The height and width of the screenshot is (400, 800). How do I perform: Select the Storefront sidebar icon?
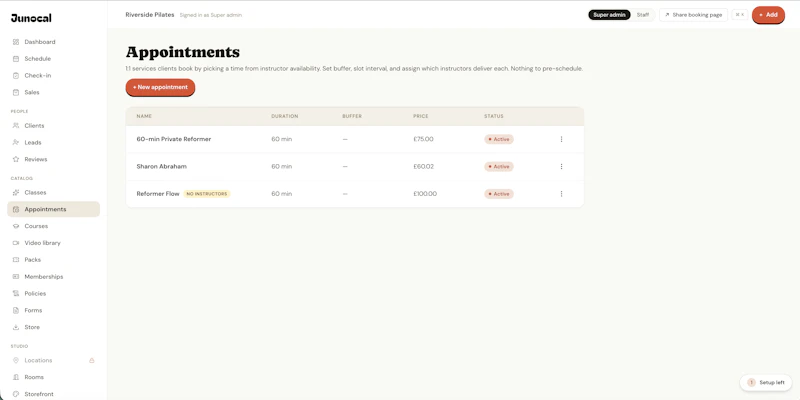click(x=16, y=394)
